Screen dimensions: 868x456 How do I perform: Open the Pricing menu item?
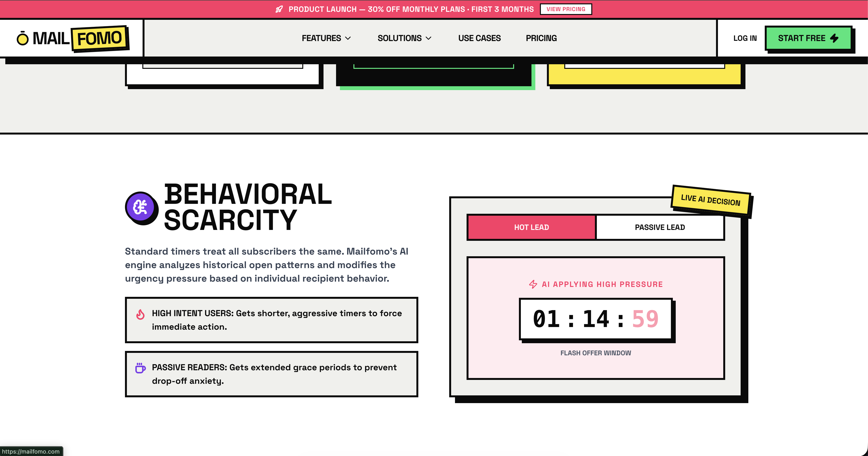pos(541,38)
